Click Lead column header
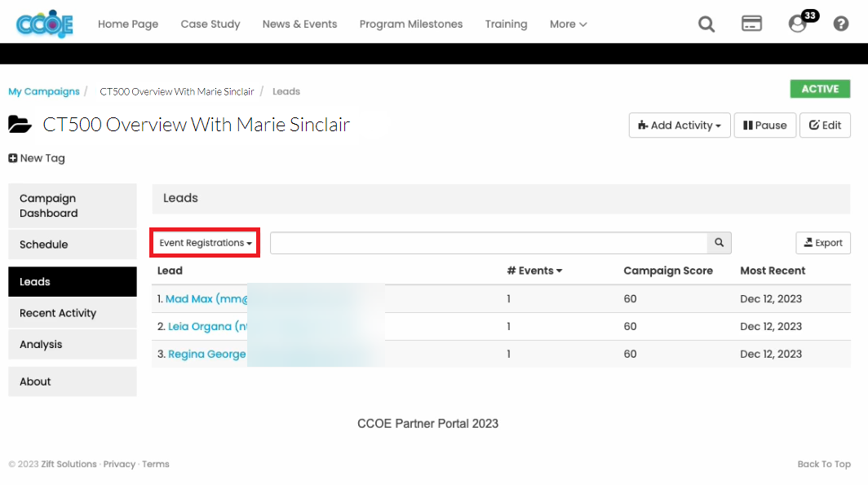Viewport: 868px width, 485px height. click(x=170, y=271)
